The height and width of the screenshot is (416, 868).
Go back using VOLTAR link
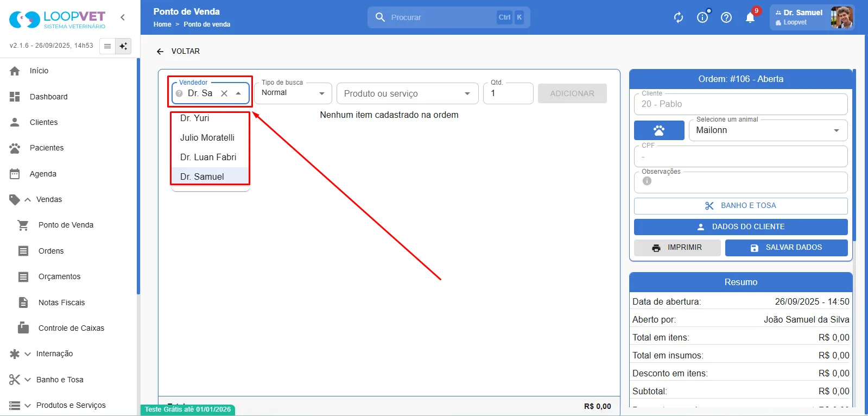pos(178,51)
